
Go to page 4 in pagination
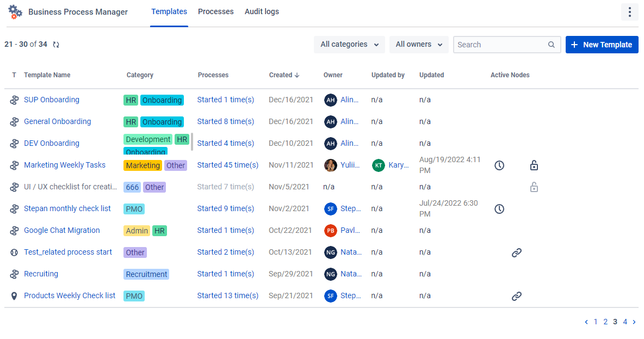625,322
